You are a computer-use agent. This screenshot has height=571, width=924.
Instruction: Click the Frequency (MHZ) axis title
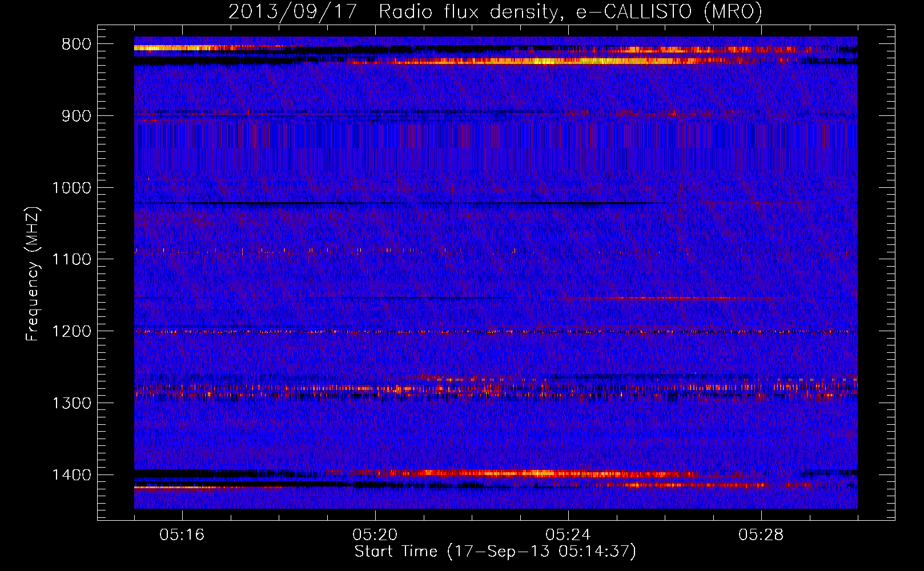click(33, 274)
